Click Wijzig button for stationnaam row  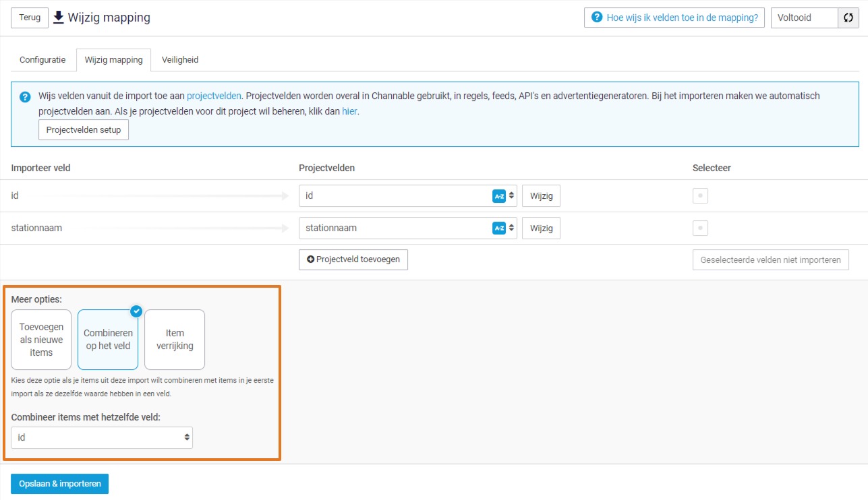[x=541, y=228]
